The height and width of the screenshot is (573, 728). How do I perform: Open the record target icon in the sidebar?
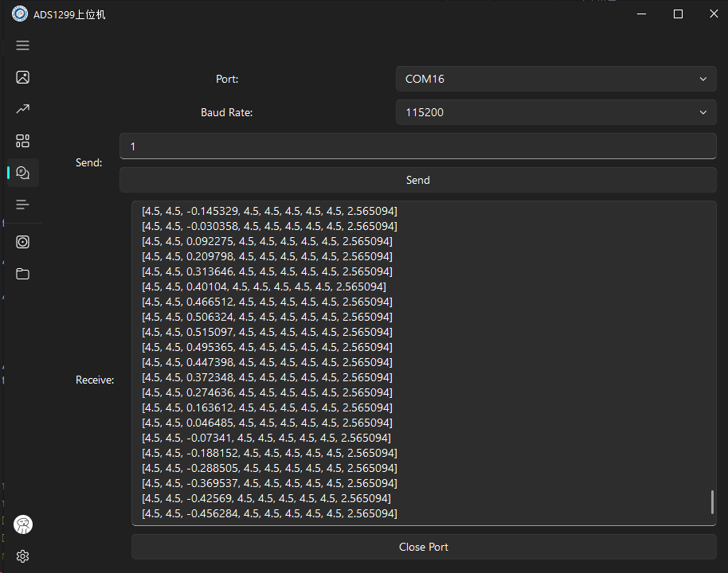[x=22, y=242]
